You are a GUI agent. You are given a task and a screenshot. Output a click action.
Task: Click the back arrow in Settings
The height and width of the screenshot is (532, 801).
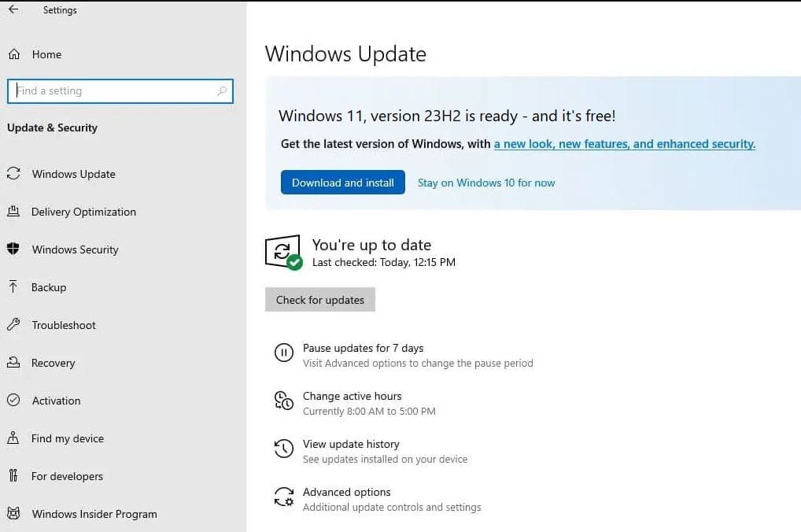click(x=13, y=9)
